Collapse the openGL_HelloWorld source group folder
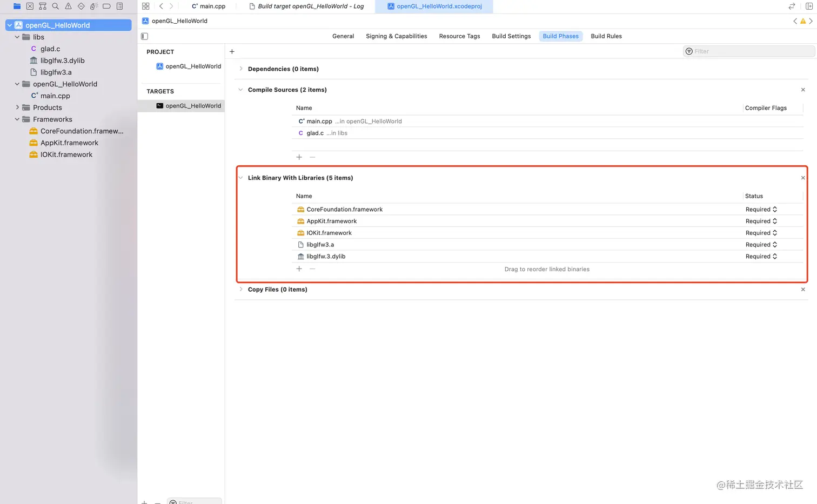 click(17, 84)
